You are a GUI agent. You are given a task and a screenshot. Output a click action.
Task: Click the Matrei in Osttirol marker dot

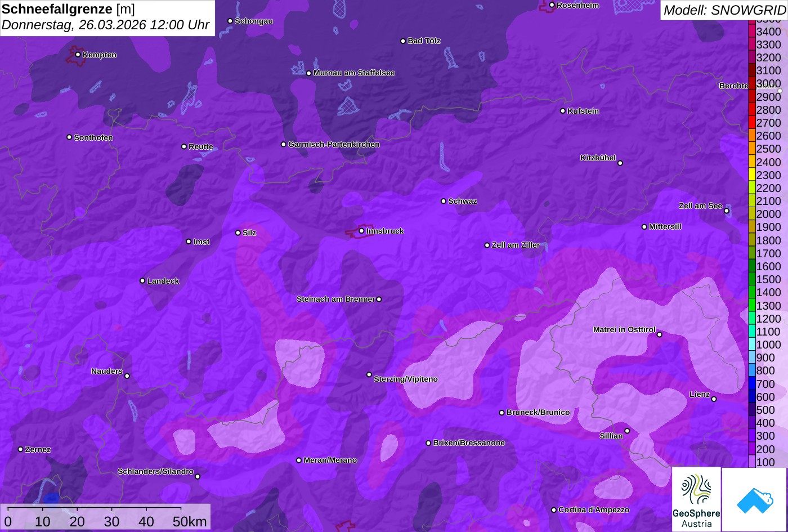(x=660, y=335)
